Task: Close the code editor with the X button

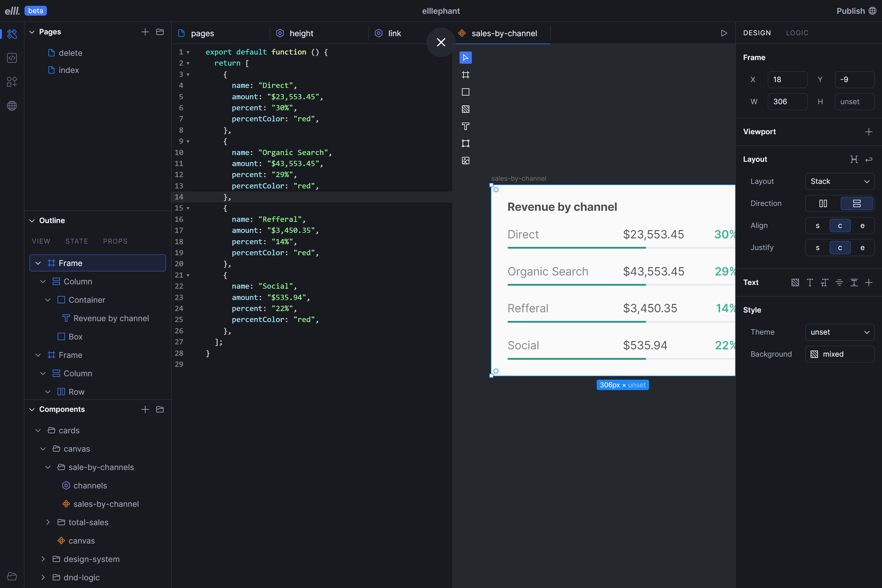Action: (x=441, y=42)
